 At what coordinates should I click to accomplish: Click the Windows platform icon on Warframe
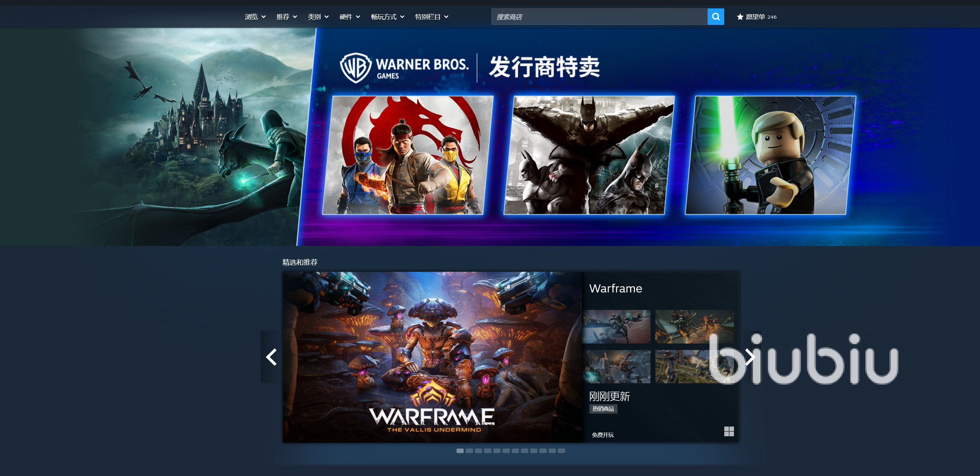tap(728, 431)
